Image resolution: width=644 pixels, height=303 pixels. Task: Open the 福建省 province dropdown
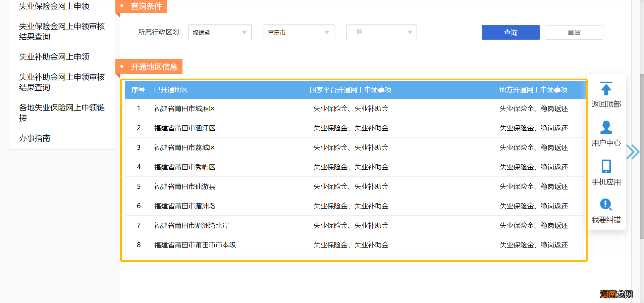point(219,32)
